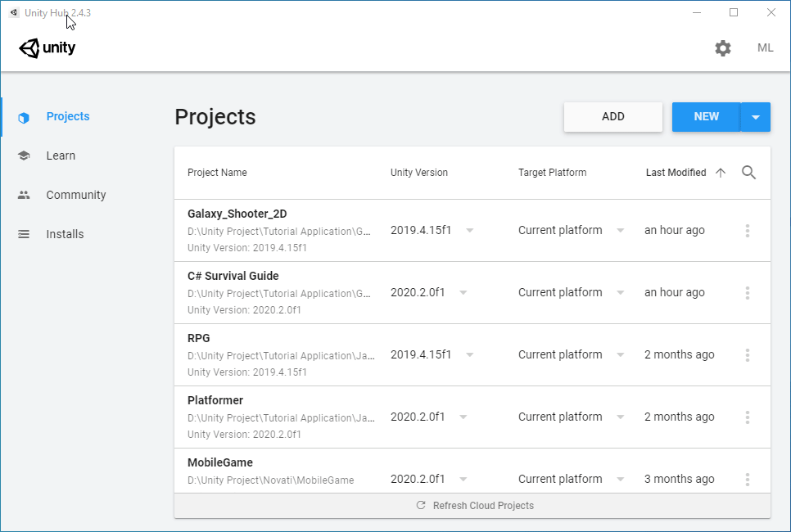Open Unity version dropdown for MobileGame
Viewport: 791px width, 532px height.
click(463, 479)
